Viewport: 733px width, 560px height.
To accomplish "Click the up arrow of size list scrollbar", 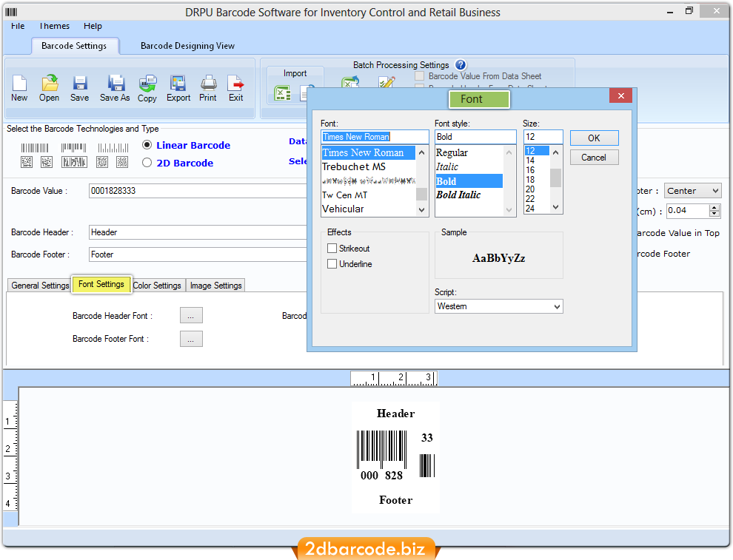I will pos(556,152).
